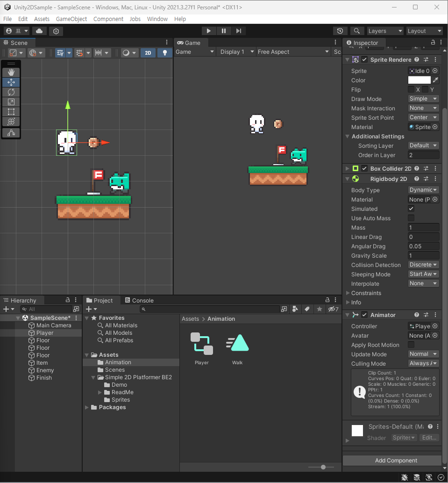
Task: Click the white Color swatch
Action: [x=419, y=80]
